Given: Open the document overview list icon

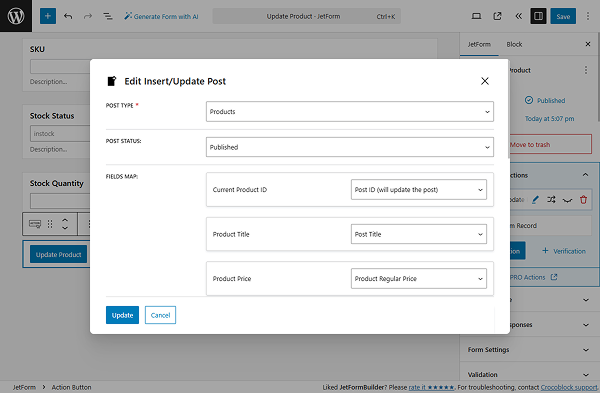Looking at the screenshot, I should point(108,16).
